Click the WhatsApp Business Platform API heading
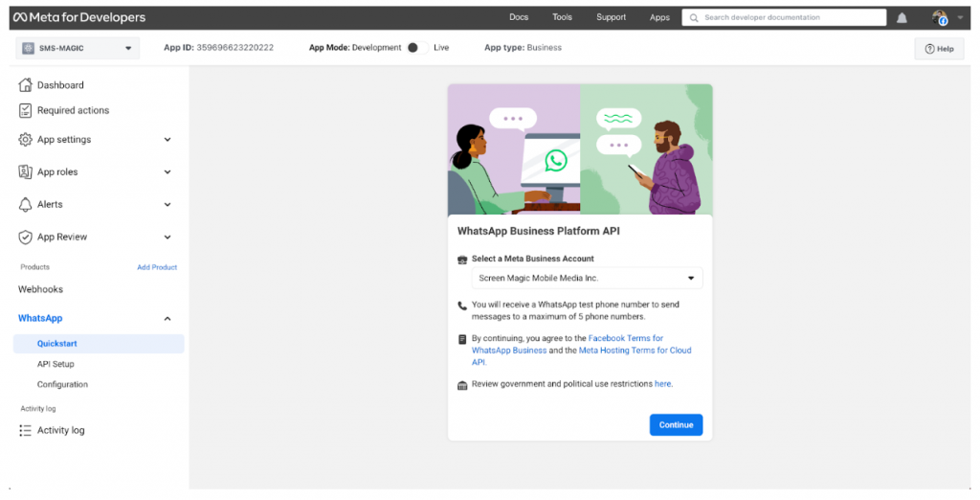 pos(539,231)
